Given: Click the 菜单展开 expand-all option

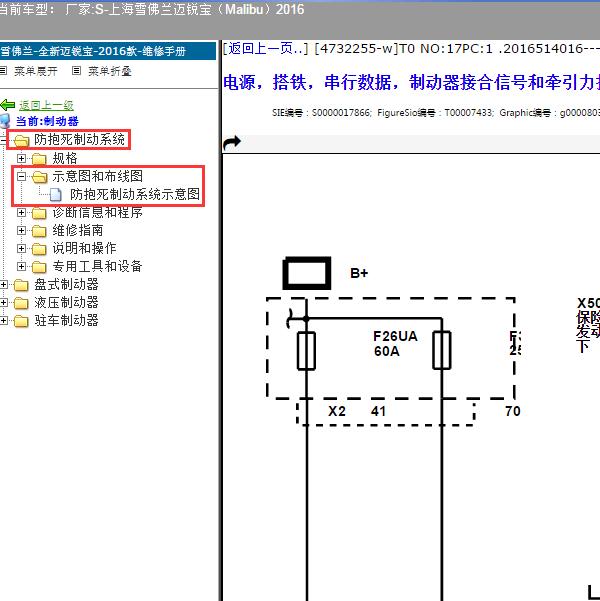Looking at the screenshot, I should pos(36,71).
